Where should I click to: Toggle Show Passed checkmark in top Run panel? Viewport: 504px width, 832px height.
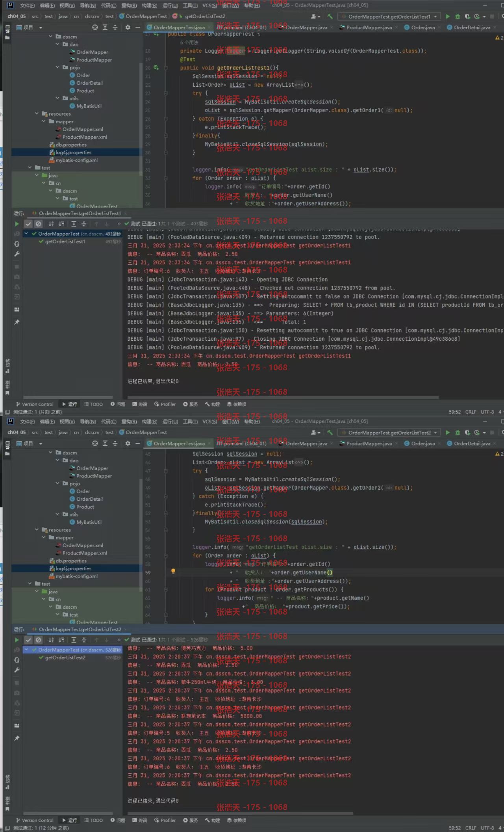(x=28, y=224)
